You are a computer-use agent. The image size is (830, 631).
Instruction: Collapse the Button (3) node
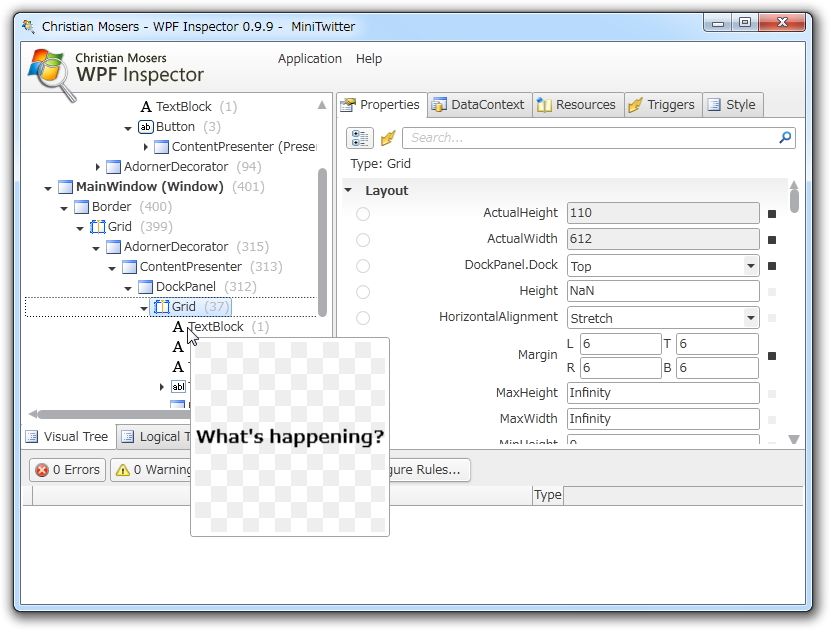128,129
